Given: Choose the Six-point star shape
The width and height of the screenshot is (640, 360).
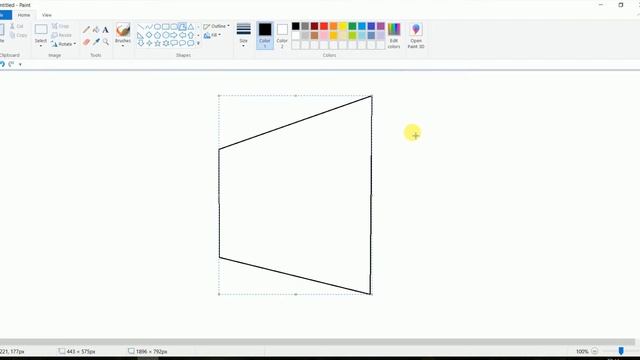Looking at the screenshot, I should [x=166, y=43].
